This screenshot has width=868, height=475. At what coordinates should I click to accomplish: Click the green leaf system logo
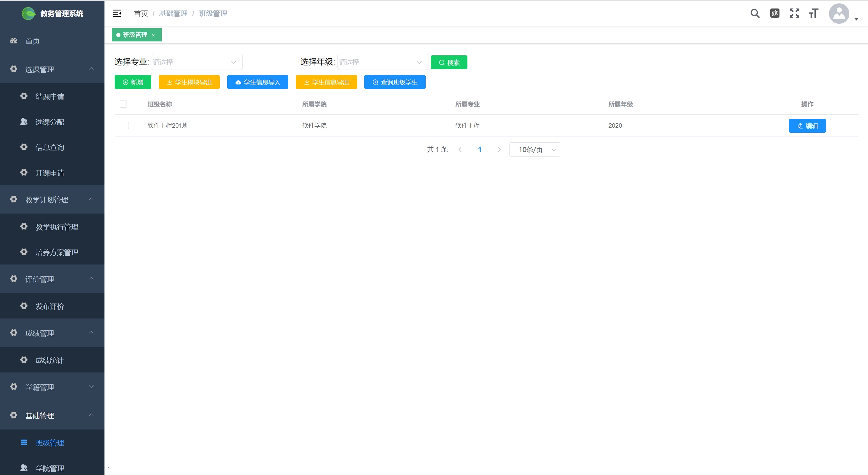[29, 14]
